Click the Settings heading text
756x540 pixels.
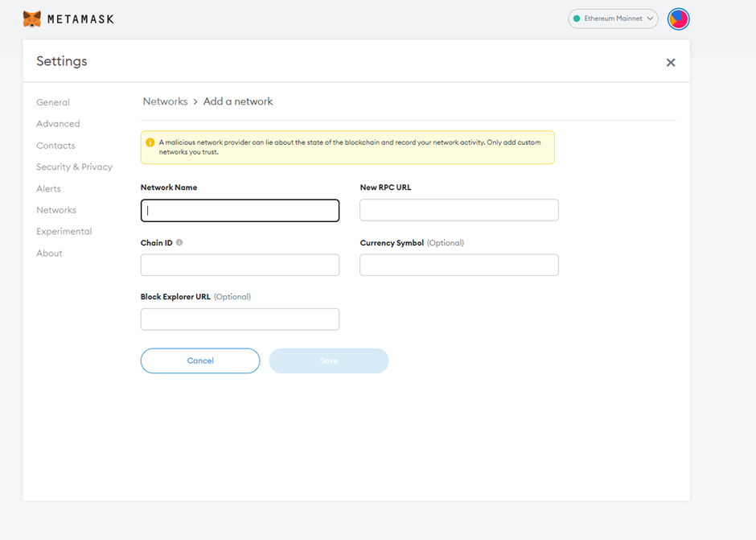62,61
